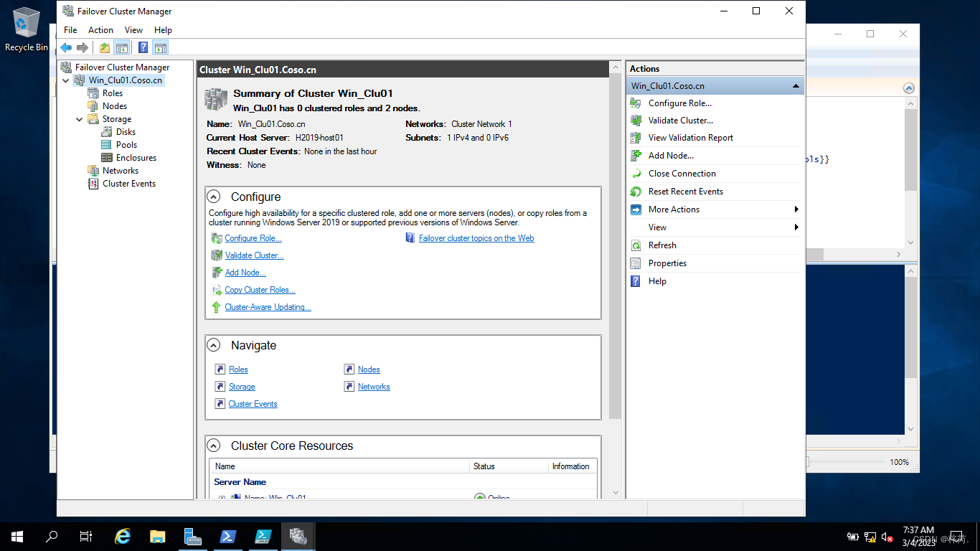
Task: Open Task View from taskbar
Action: (86, 537)
